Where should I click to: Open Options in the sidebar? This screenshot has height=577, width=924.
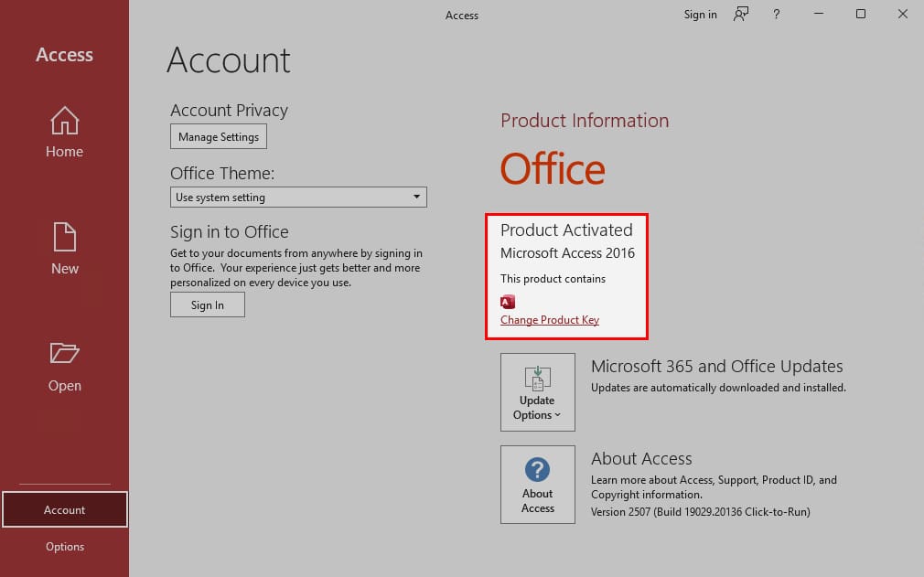pos(65,547)
